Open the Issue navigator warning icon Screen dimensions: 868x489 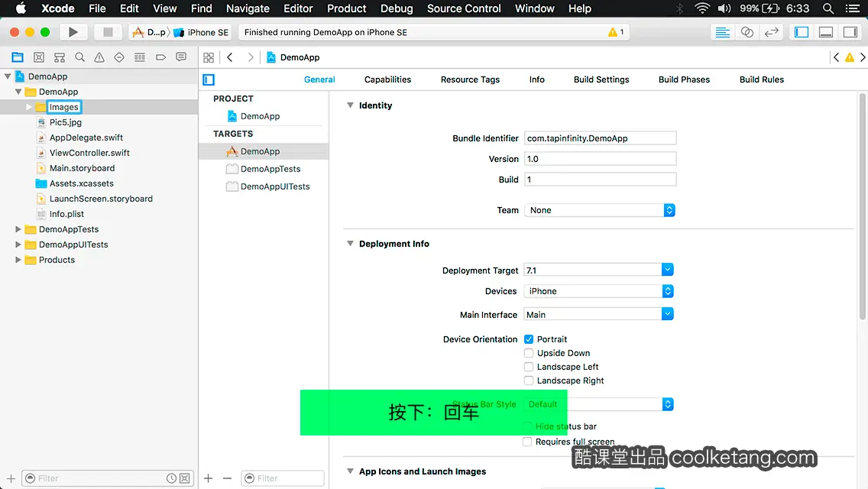(x=99, y=57)
